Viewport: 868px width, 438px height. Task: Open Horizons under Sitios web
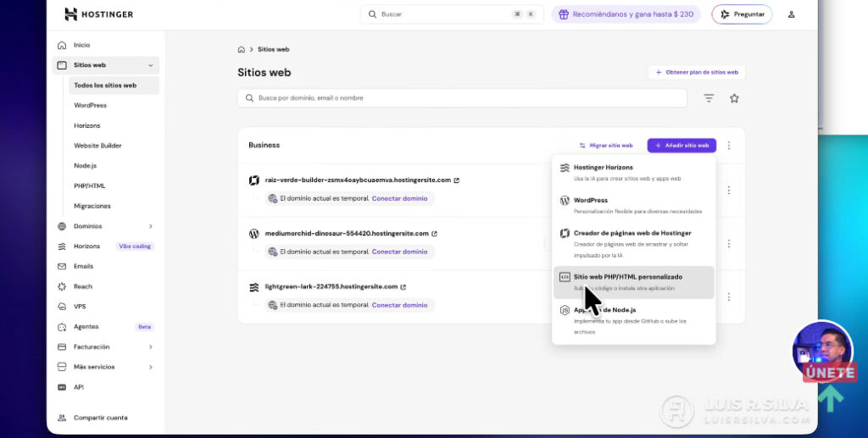point(87,125)
